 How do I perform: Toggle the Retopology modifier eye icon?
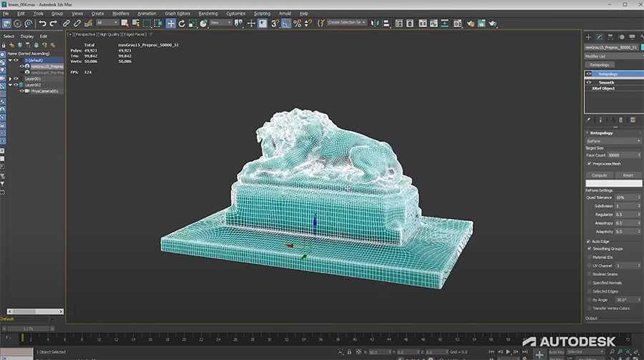pos(589,74)
